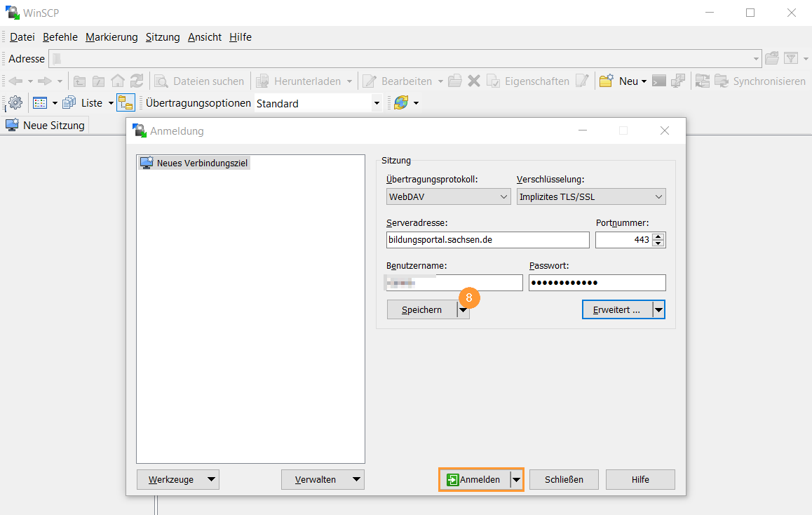Select the Herunterladen toolbar icon
The height and width of the screenshot is (515, 812).
point(261,81)
